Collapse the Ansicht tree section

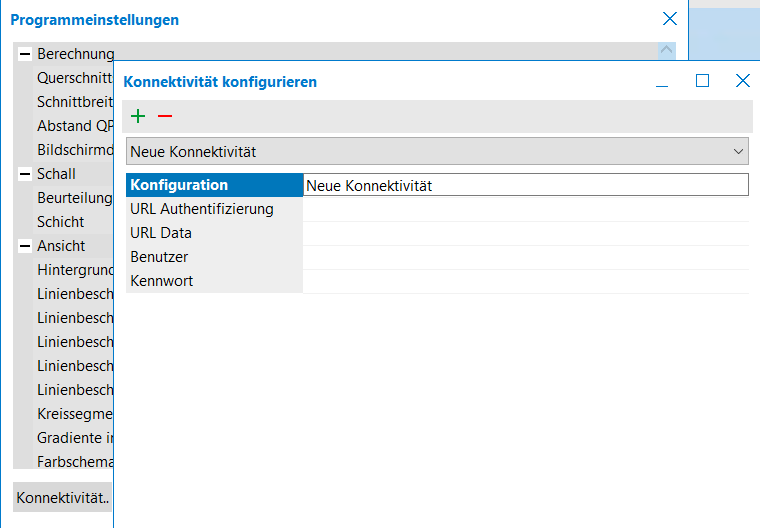(25, 246)
